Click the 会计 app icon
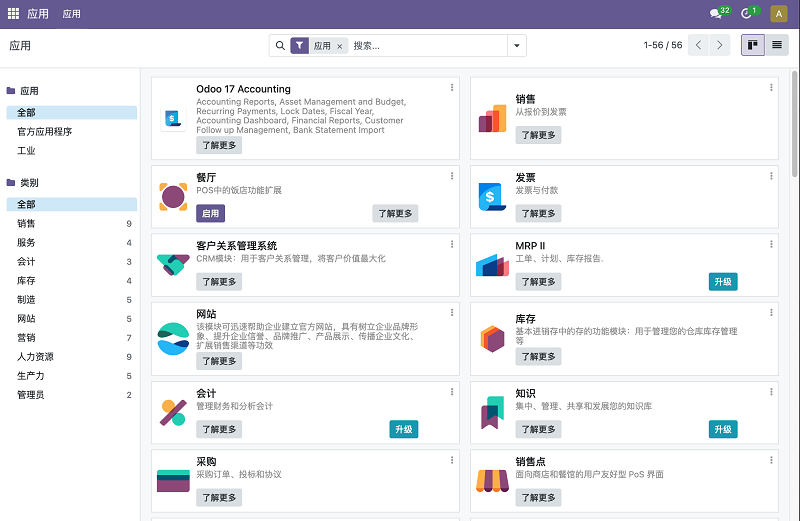 click(x=173, y=412)
